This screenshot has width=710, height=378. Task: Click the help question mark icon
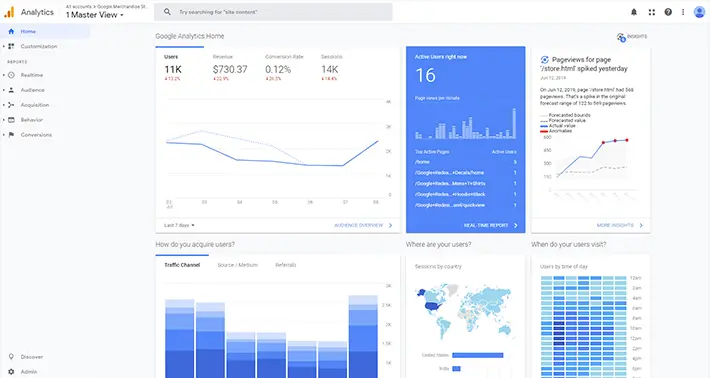(668, 12)
